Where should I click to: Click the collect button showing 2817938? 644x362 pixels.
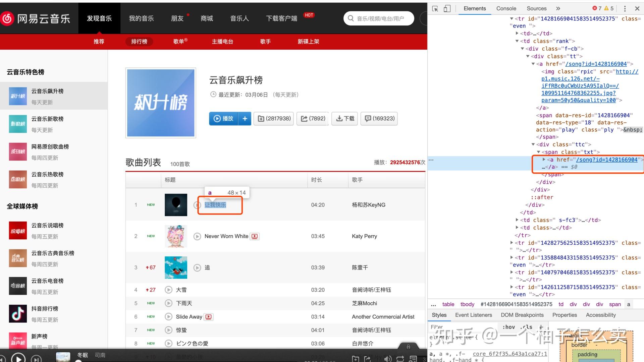(x=274, y=119)
